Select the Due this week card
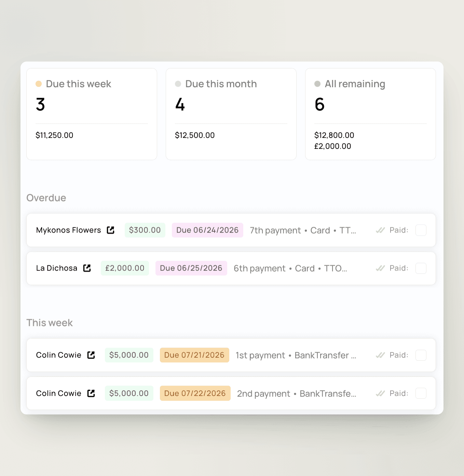Viewport: 464px width, 476px height. coord(92,114)
